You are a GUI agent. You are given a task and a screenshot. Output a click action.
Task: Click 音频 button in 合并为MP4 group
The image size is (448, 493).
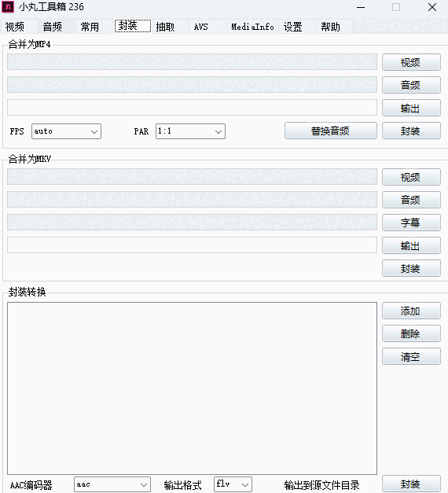pyautogui.click(x=411, y=85)
